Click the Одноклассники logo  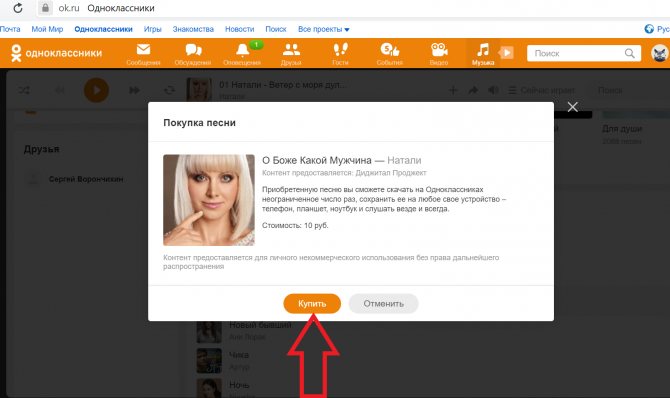(56, 53)
